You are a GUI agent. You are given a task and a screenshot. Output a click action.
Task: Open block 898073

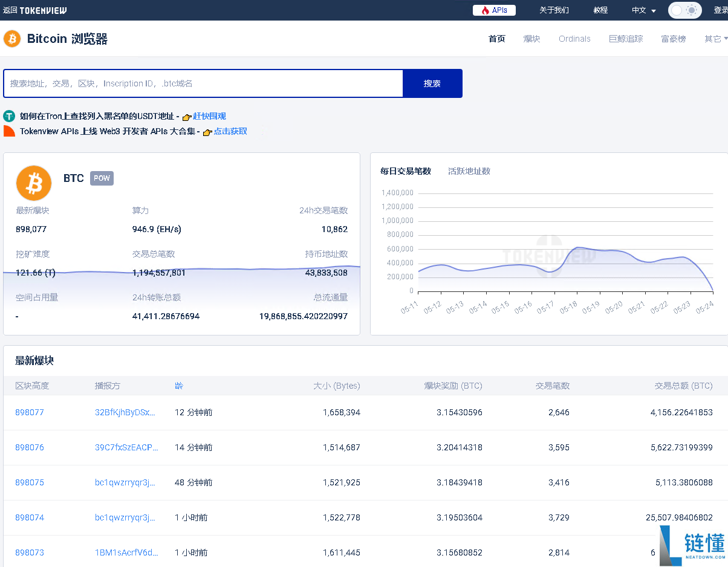(x=30, y=552)
